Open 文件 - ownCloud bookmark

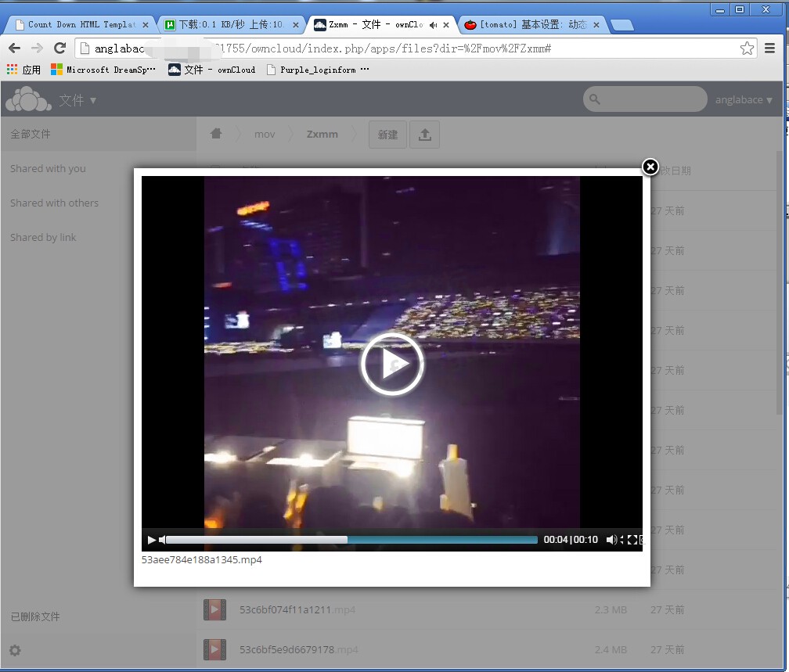212,70
